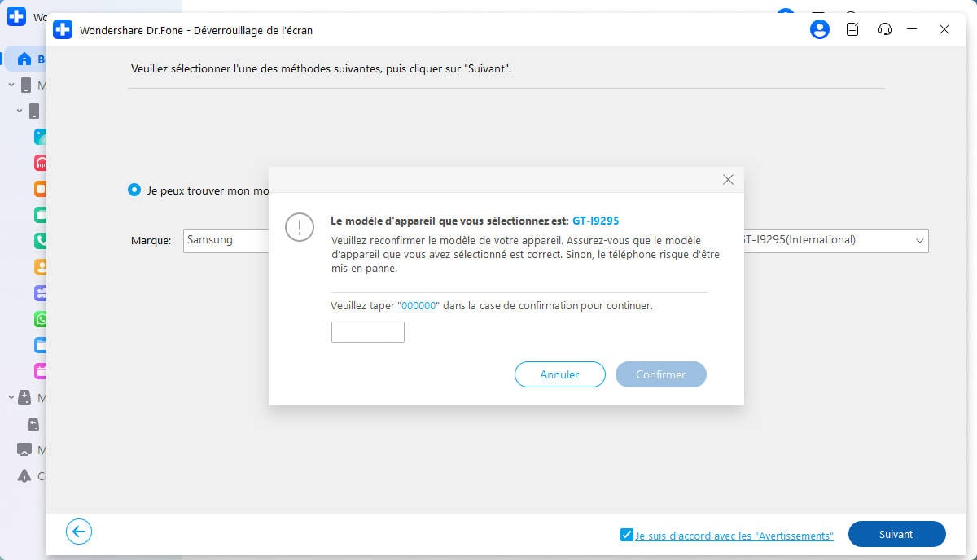
Task: Open the green Messages sidebar icon
Action: pyautogui.click(x=40, y=215)
